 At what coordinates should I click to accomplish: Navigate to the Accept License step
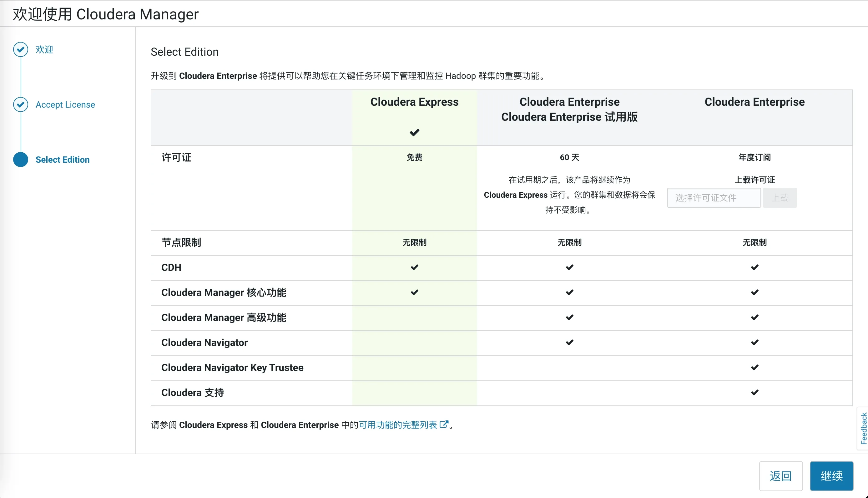coord(65,105)
